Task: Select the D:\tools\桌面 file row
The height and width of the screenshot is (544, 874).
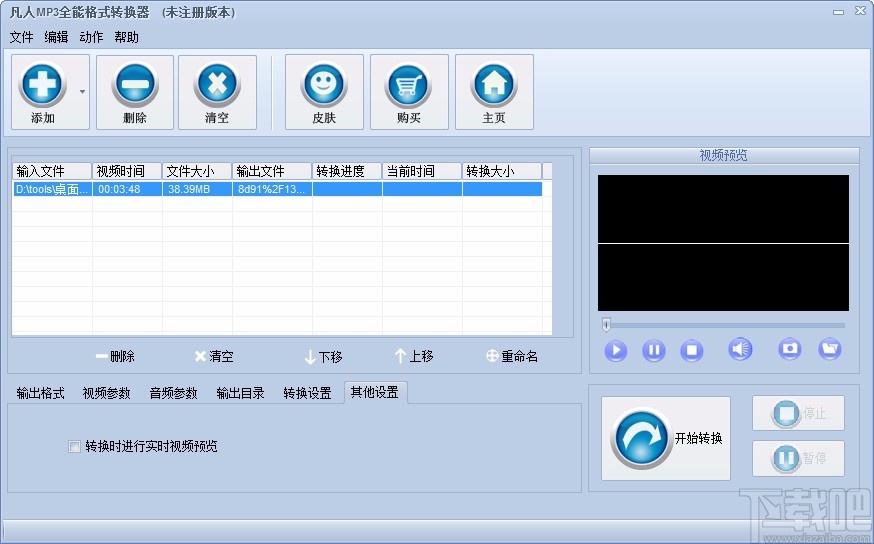Action: [x=277, y=189]
